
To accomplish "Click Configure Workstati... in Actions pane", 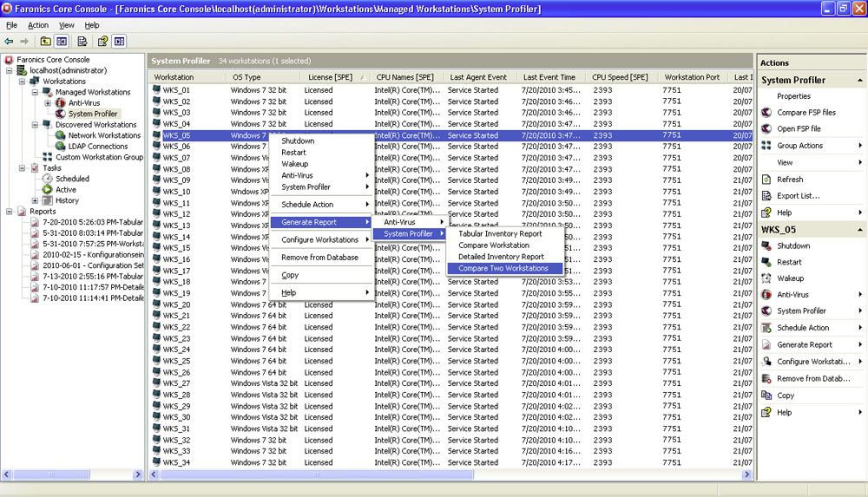I will (813, 362).
